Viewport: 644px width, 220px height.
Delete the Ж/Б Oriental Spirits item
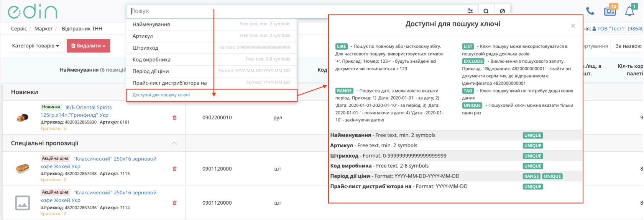pyautogui.click(x=174, y=117)
